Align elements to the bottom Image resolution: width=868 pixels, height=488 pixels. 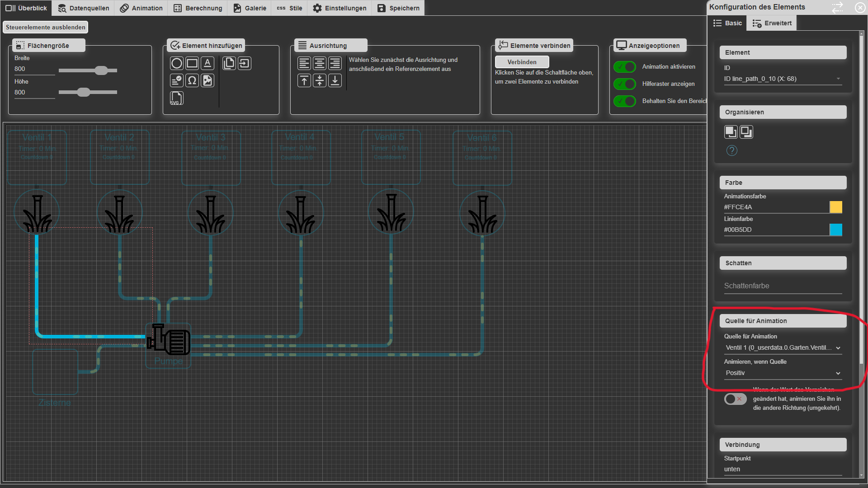pyautogui.click(x=335, y=80)
